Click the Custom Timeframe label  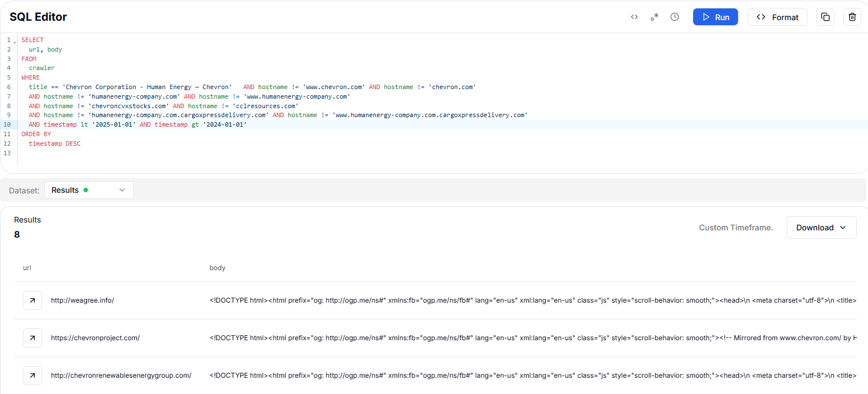(x=736, y=228)
